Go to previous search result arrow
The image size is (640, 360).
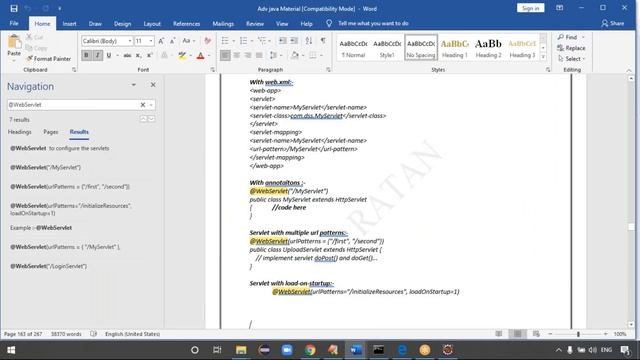(143, 119)
